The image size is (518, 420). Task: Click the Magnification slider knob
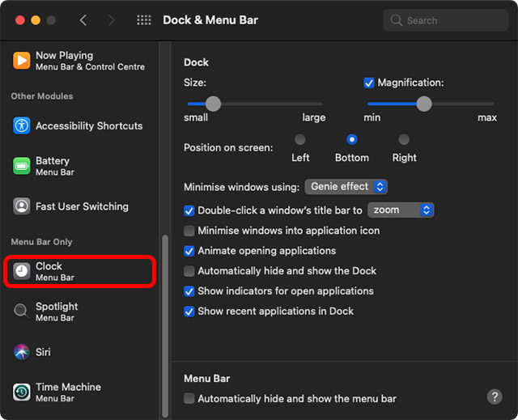424,104
